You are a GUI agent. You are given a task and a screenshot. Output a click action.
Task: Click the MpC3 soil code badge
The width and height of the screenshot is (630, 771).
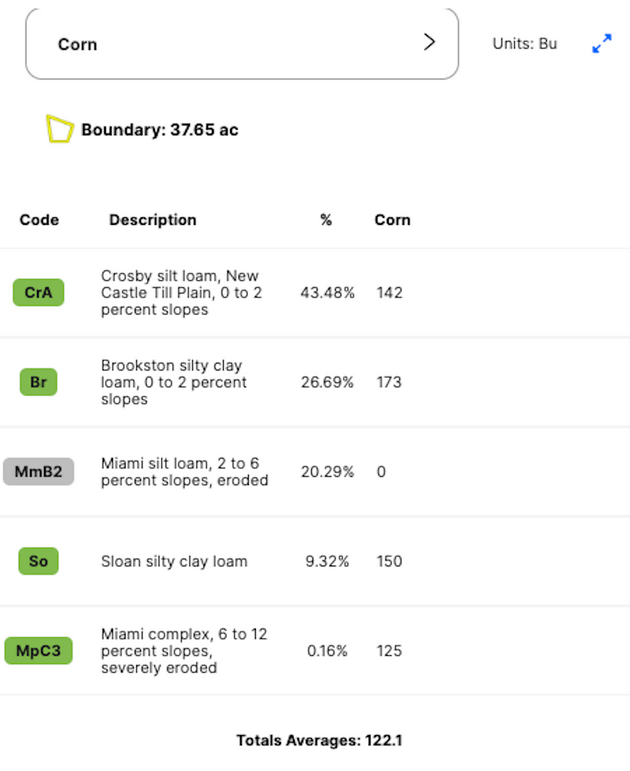38,651
